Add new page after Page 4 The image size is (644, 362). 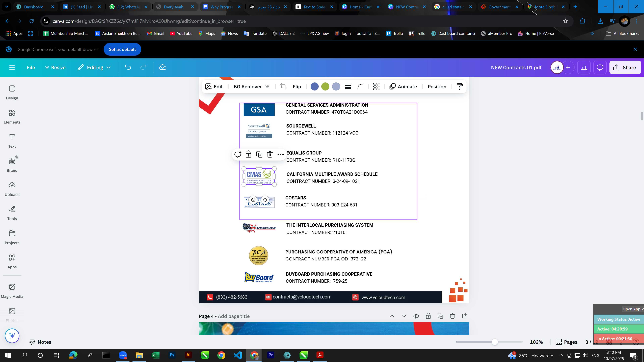(x=465, y=316)
